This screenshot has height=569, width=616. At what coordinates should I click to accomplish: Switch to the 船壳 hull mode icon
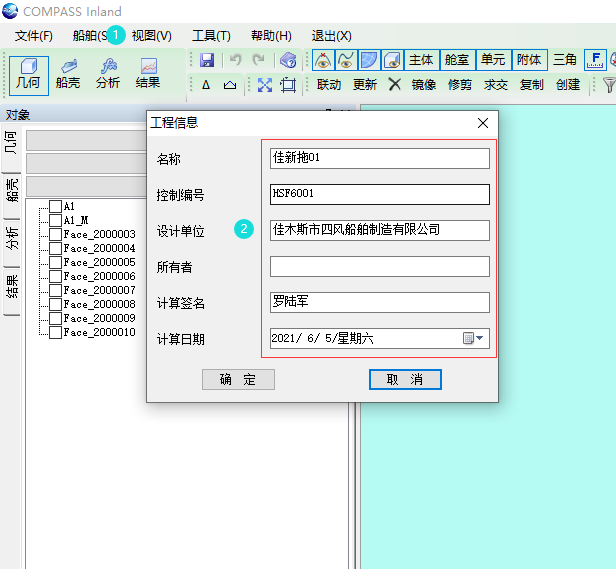[x=68, y=75]
